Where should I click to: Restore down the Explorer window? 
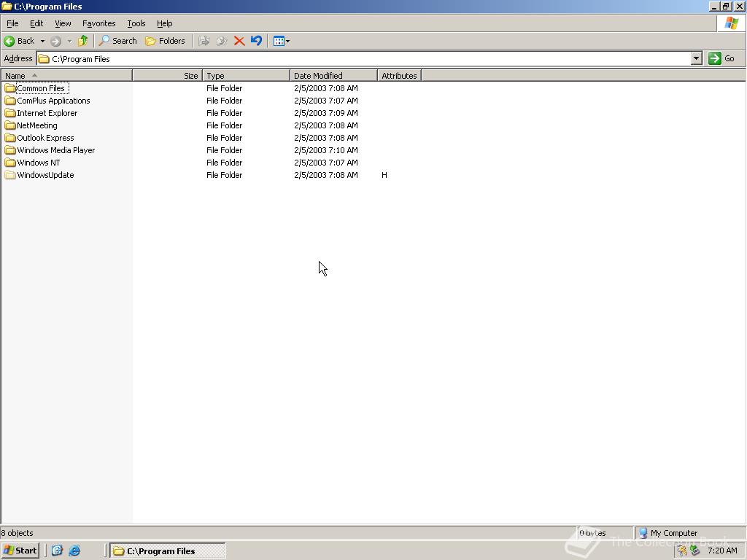click(x=727, y=6)
